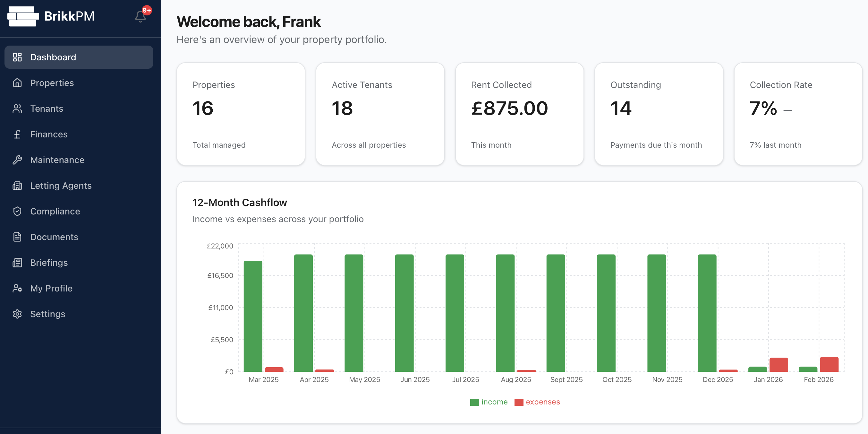Open the Briefings menu item
Image resolution: width=868 pixels, height=434 pixels.
pyautogui.click(x=49, y=262)
